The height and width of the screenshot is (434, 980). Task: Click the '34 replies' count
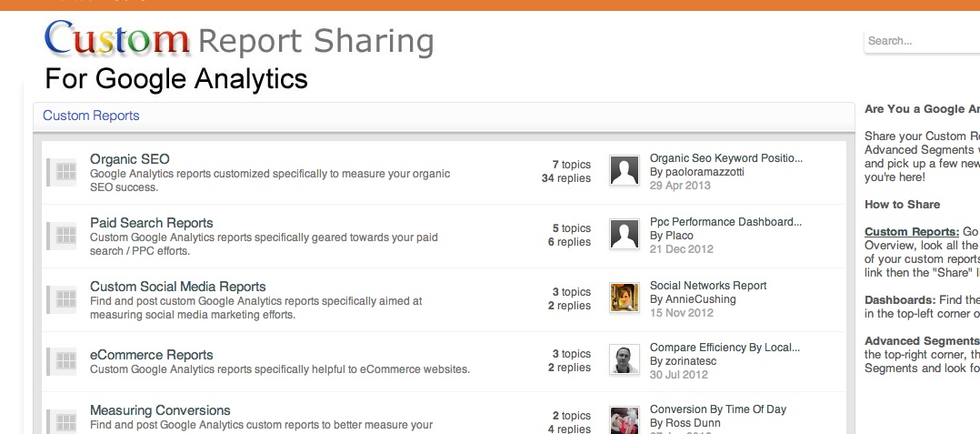click(x=566, y=178)
